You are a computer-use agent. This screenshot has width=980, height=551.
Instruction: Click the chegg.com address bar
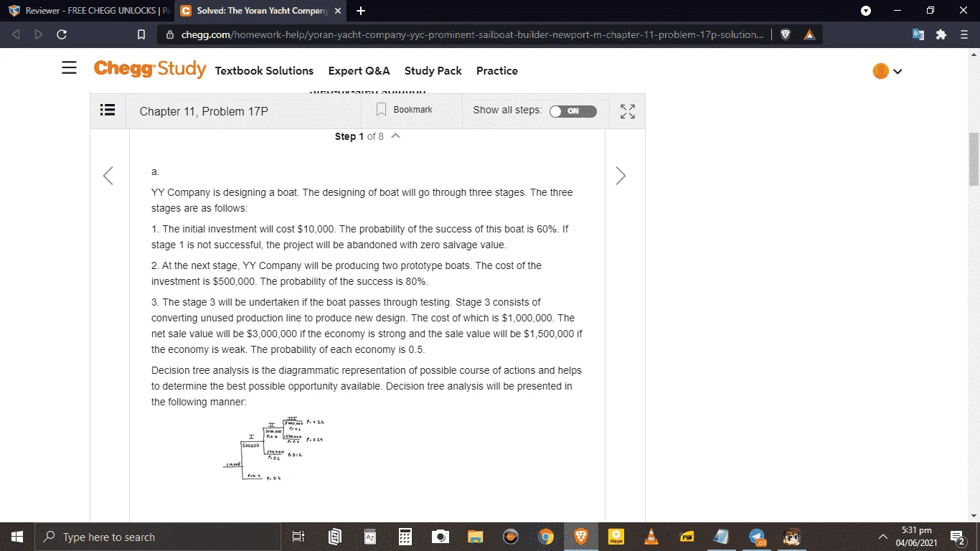pyautogui.click(x=471, y=34)
